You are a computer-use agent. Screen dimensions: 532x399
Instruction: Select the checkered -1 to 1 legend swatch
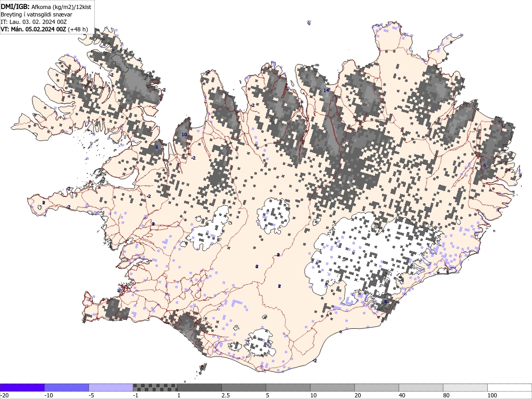coord(155,387)
